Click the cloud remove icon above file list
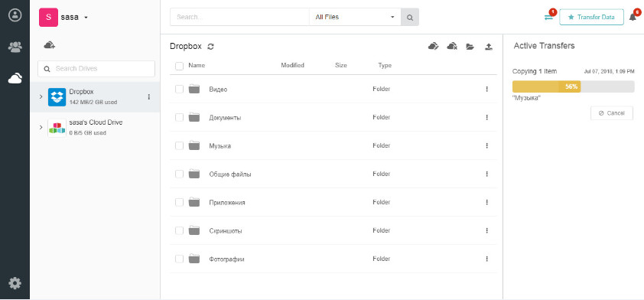The height and width of the screenshot is (300, 644). [x=452, y=46]
